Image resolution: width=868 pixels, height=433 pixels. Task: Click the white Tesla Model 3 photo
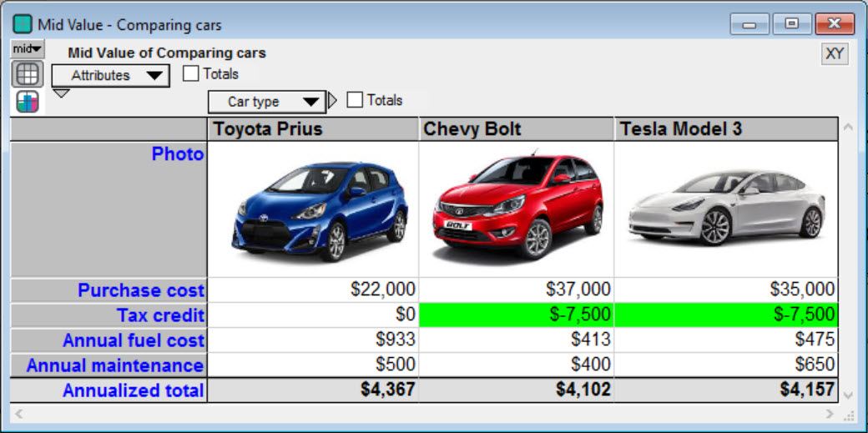point(726,208)
